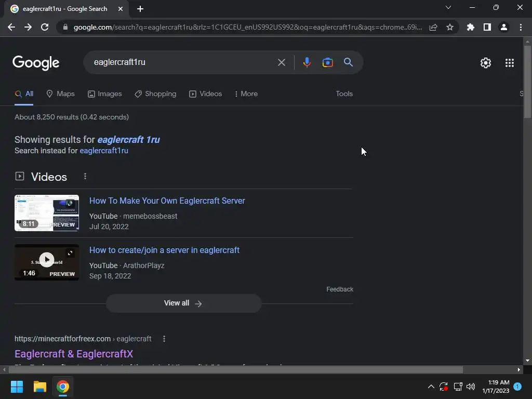Open the Google apps grid

click(509, 63)
